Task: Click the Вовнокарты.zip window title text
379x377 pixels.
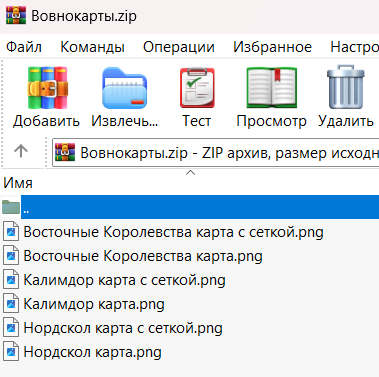Action: pyautogui.click(x=84, y=16)
